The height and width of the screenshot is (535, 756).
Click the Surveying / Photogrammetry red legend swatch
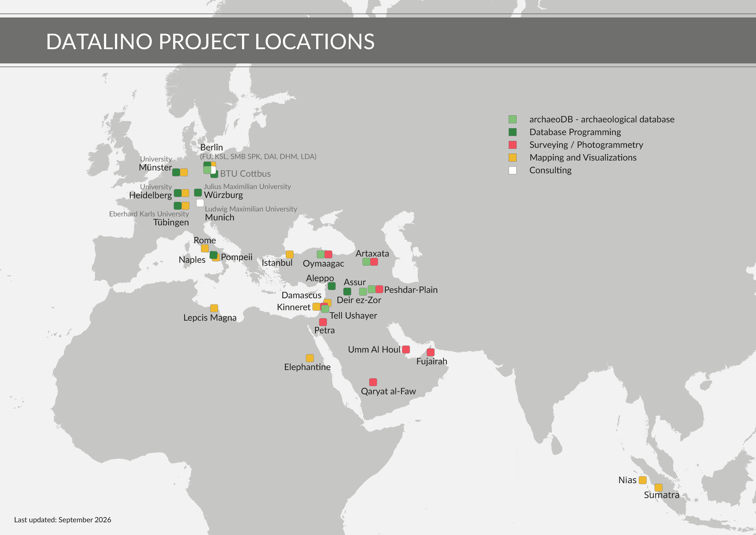pyautogui.click(x=512, y=145)
